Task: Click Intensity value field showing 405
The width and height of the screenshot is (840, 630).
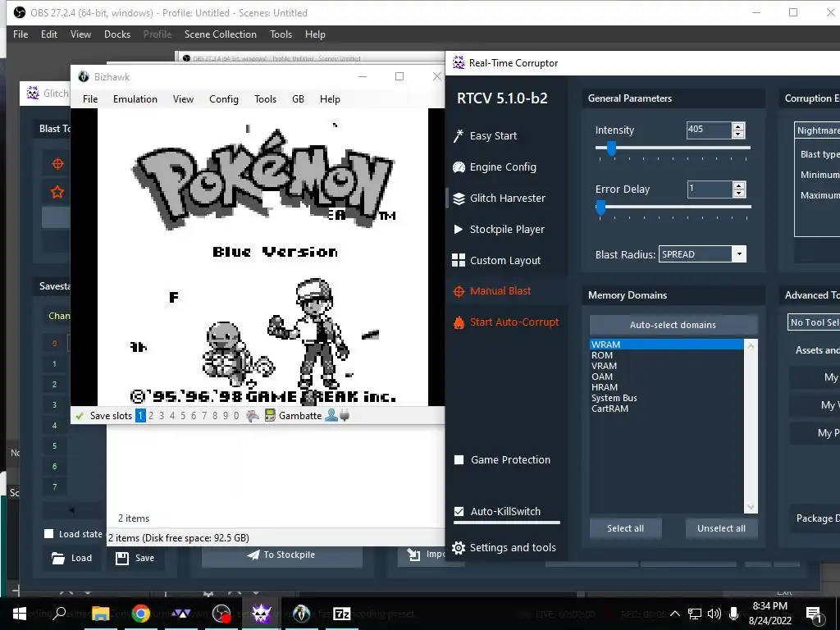Action: click(709, 130)
